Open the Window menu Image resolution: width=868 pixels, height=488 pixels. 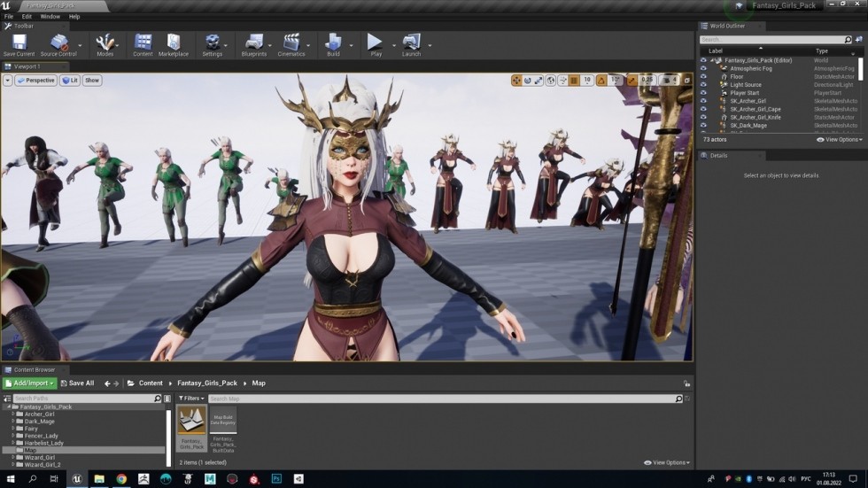(50, 17)
